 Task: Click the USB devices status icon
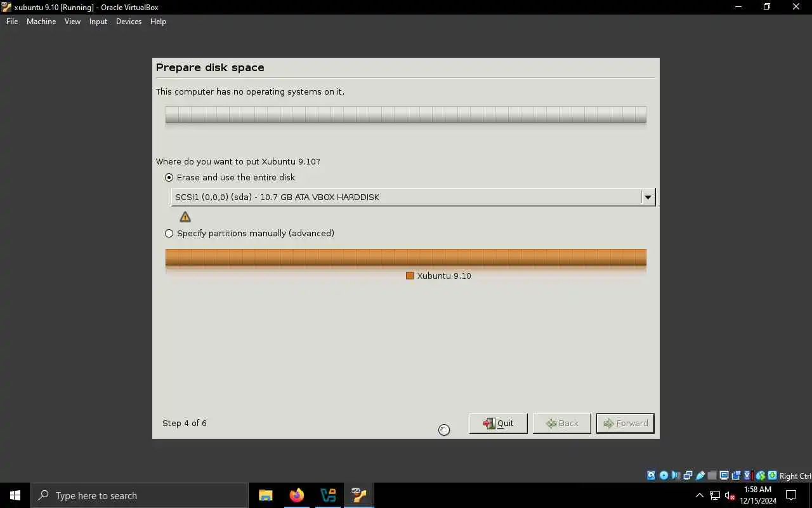700,476
